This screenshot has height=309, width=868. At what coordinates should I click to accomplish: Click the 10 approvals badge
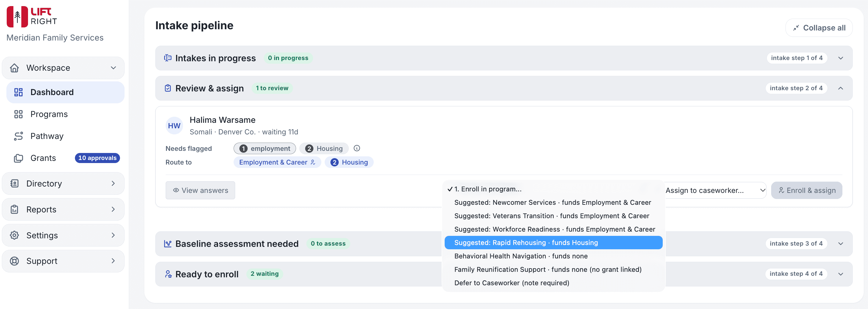tap(97, 158)
